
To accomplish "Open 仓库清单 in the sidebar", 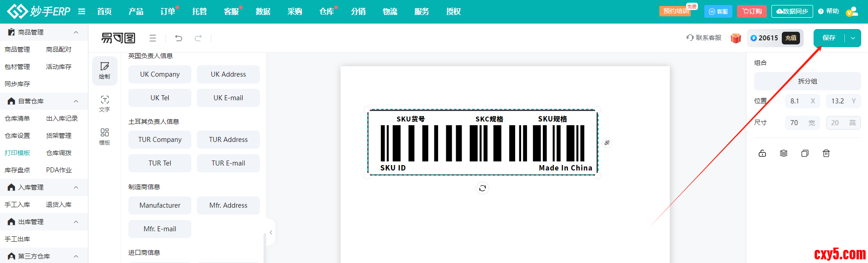I will coord(17,118).
